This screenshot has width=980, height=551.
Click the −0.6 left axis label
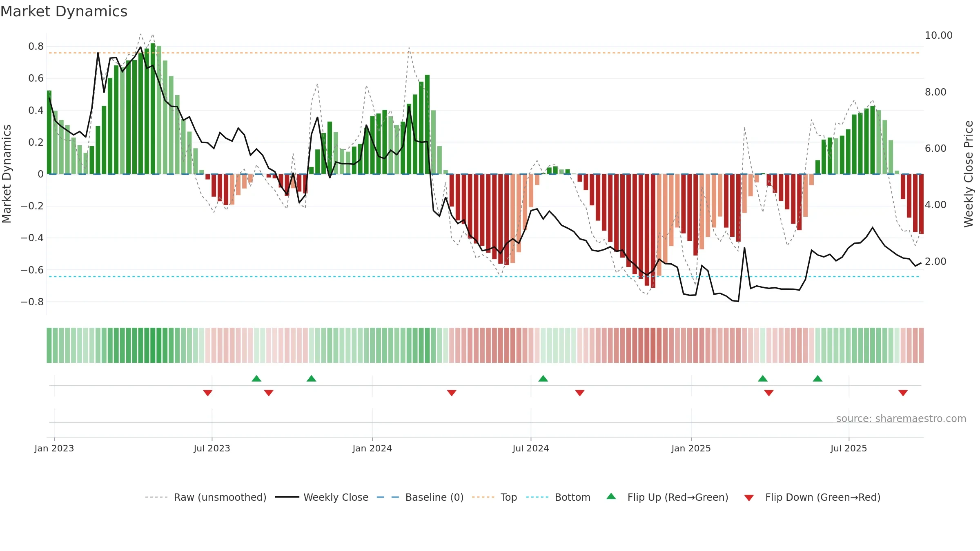32,270
